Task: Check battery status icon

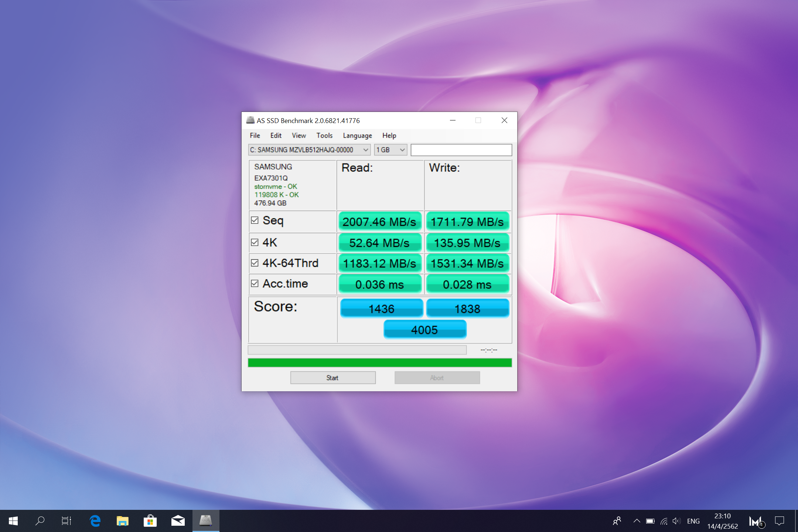Action: [650, 521]
